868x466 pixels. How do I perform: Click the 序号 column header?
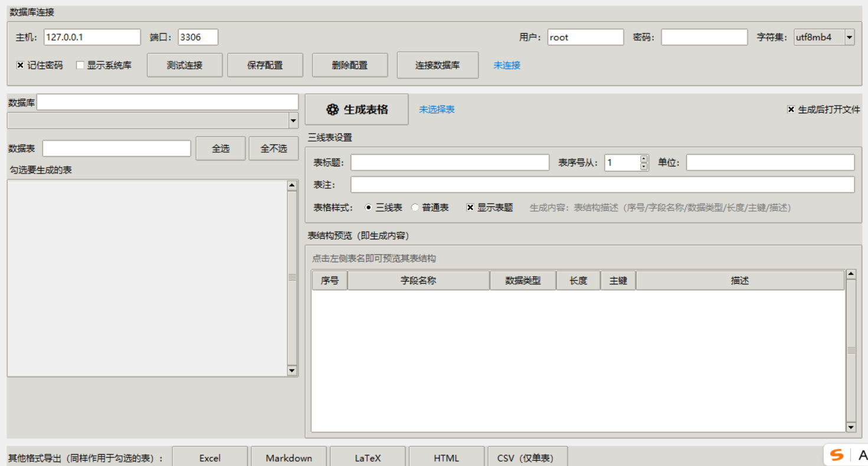(x=330, y=281)
